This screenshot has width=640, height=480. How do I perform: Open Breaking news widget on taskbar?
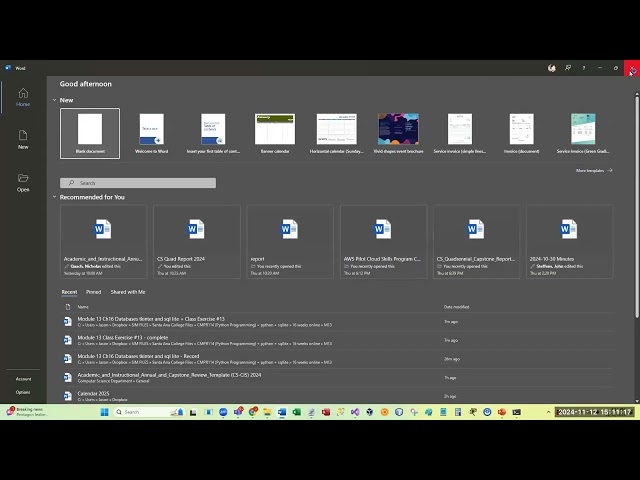25,412
